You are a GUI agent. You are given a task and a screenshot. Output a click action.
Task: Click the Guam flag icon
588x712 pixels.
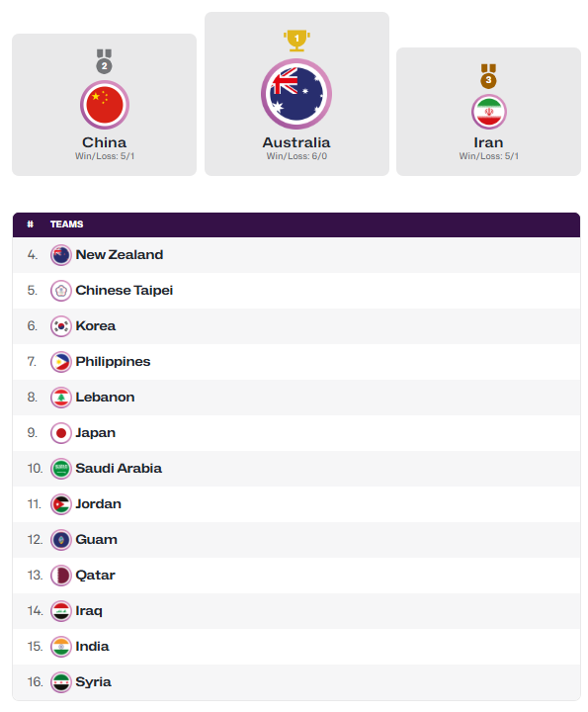[61, 540]
